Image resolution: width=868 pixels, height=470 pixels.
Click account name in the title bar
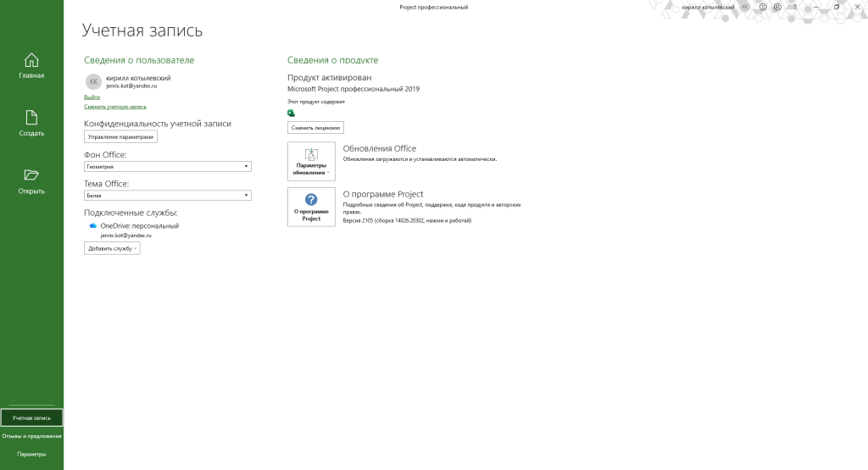pyautogui.click(x=708, y=7)
